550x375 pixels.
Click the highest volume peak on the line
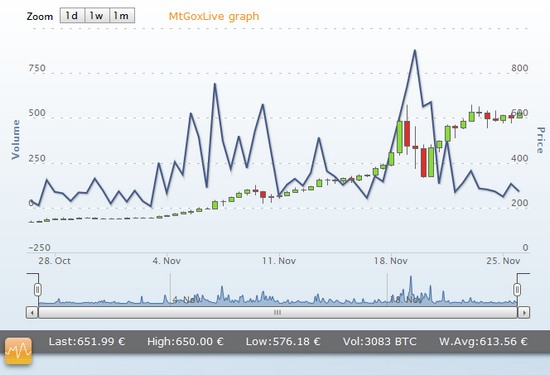pos(415,51)
